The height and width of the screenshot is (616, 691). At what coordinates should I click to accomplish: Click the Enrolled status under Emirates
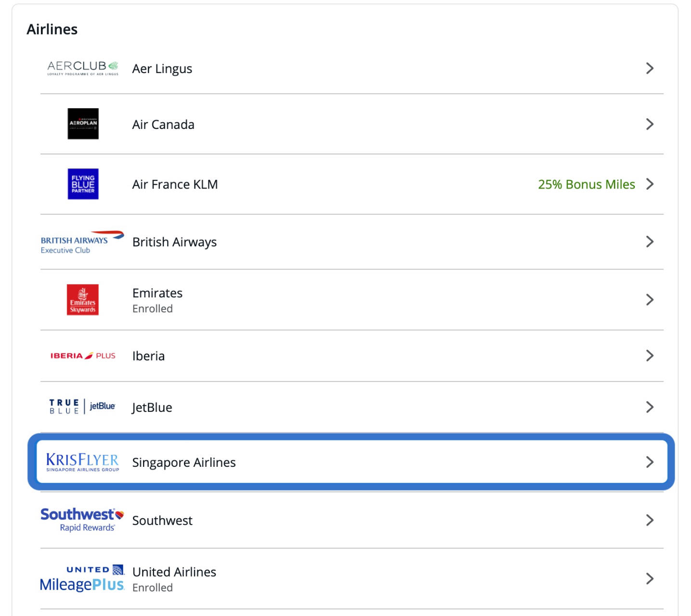(x=153, y=308)
